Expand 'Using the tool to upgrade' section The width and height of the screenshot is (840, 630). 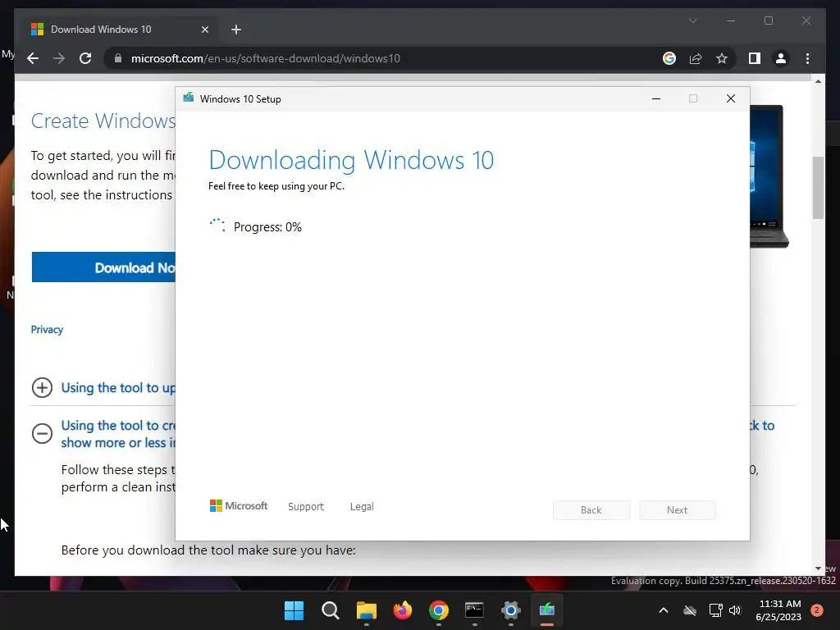pos(42,388)
